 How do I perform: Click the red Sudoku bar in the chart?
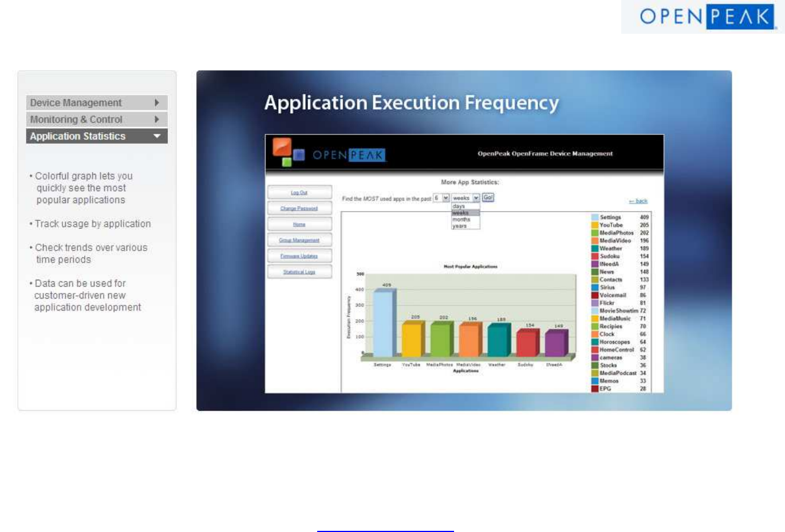(x=527, y=343)
